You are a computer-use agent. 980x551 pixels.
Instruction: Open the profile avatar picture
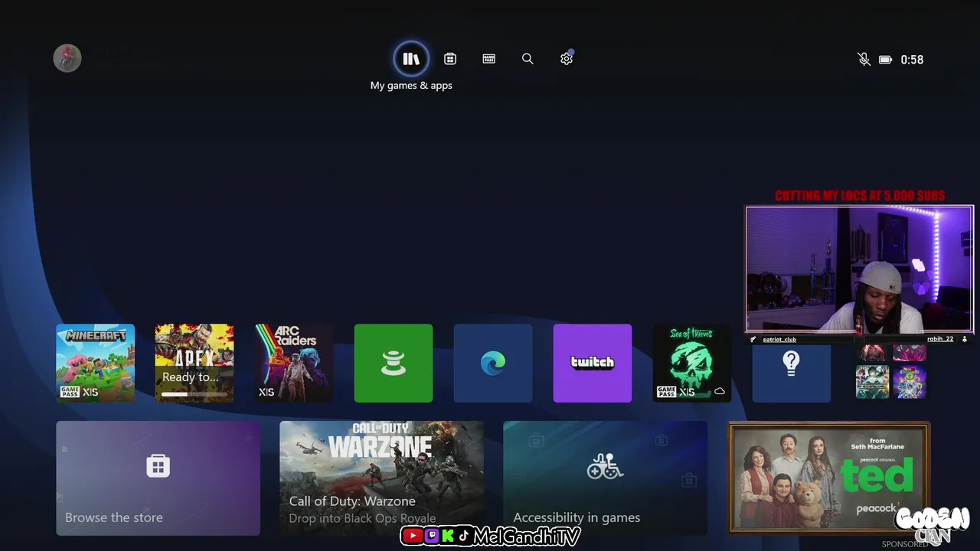tap(67, 58)
